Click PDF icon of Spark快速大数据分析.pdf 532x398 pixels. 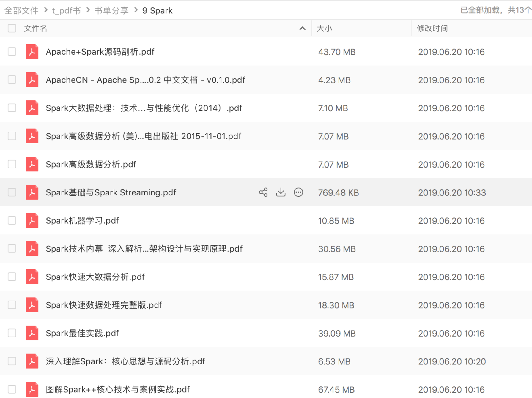tap(32, 277)
